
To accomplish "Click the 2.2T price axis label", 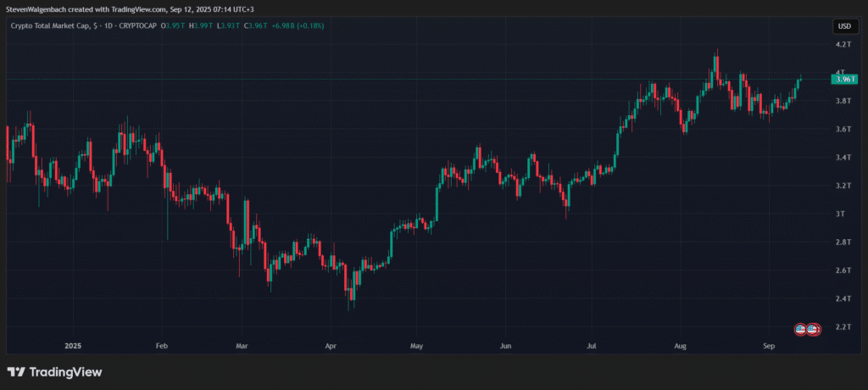I will pyautogui.click(x=843, y=327).
